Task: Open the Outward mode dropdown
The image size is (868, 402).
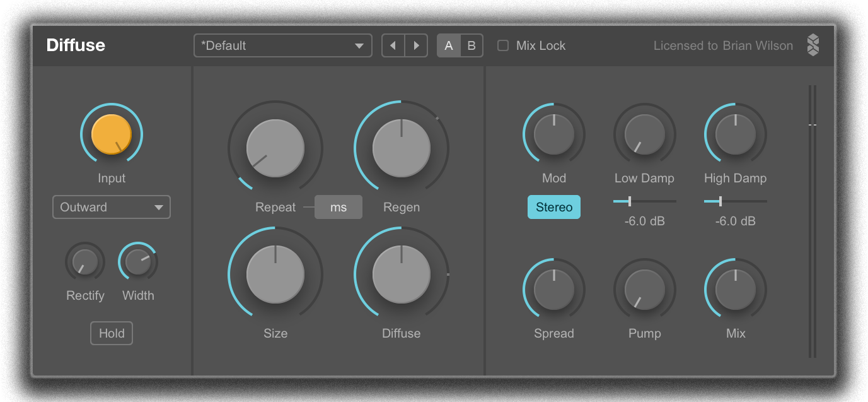Action: coord(112,207)
